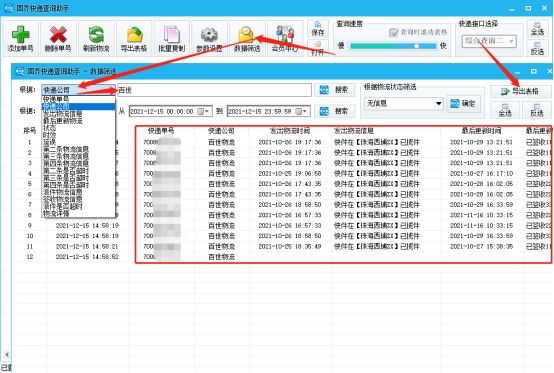Click the 最后更新时间 column header
The image size is (554, 373).
tap(482, 131)
